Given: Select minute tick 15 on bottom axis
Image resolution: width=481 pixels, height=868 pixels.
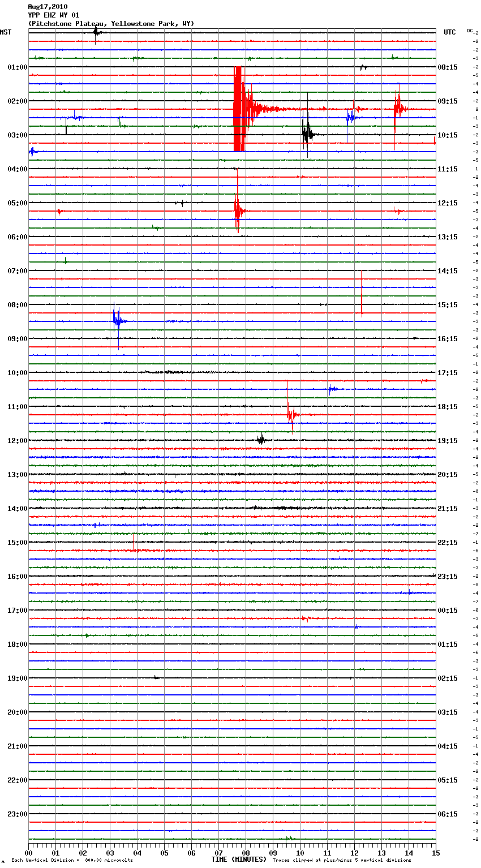Looking at the screenshot, I should pyautogui.click(x=436, y=852).
